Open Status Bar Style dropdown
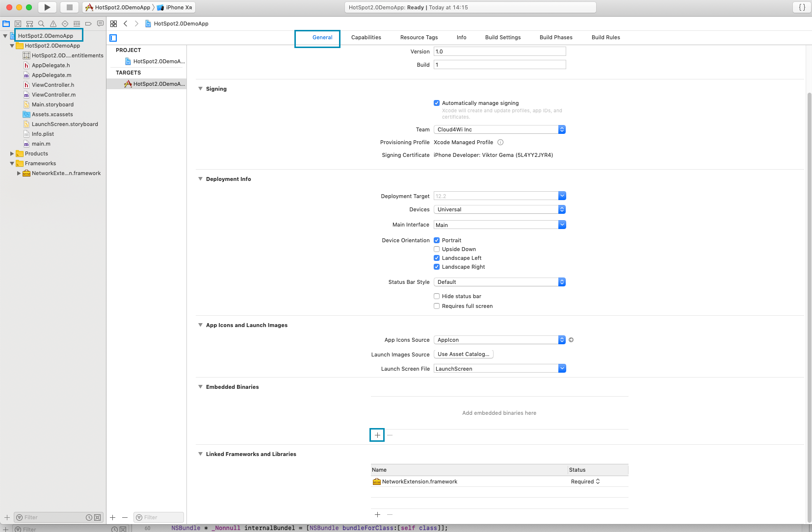 (x=499, y=282)
